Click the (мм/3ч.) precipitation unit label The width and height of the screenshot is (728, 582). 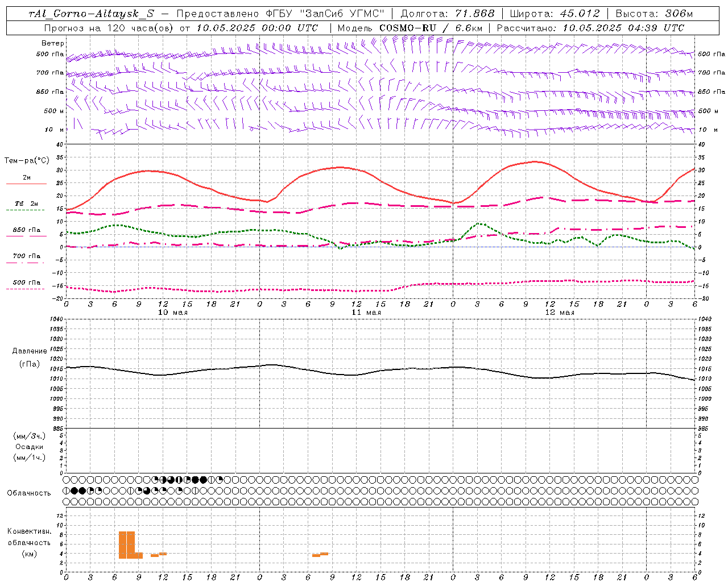(30, 436)
